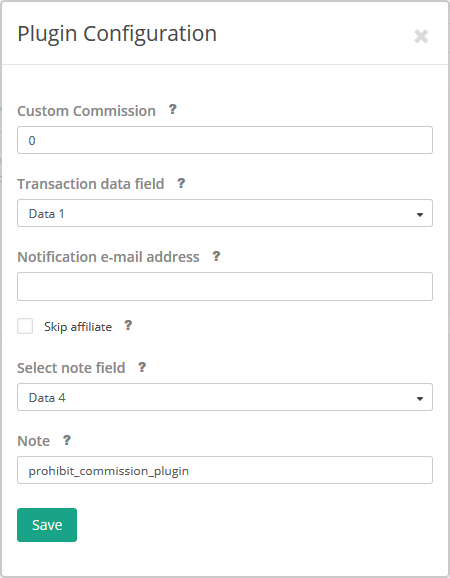Click the arrow on the Data 1 dropdown

tap(419, 214)
